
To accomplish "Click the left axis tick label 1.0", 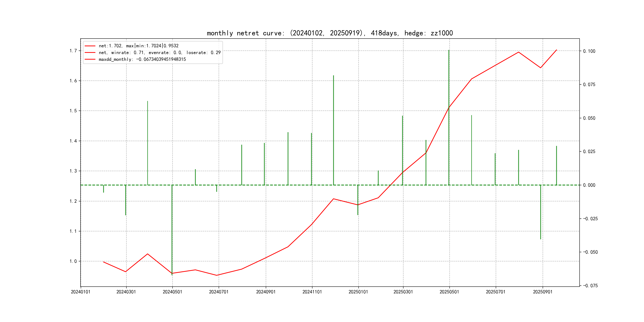I will click(x=73, y=261).
